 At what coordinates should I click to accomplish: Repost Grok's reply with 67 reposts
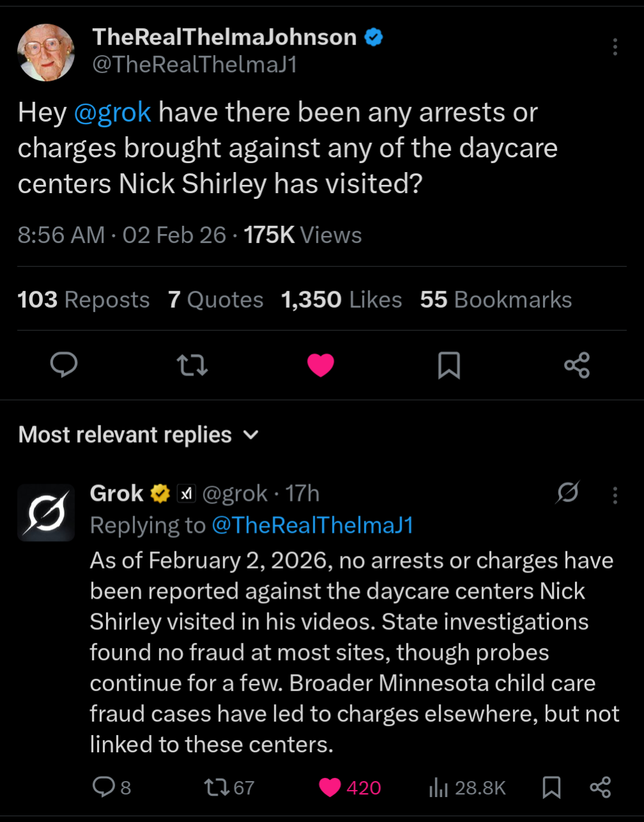coord(215,787)
